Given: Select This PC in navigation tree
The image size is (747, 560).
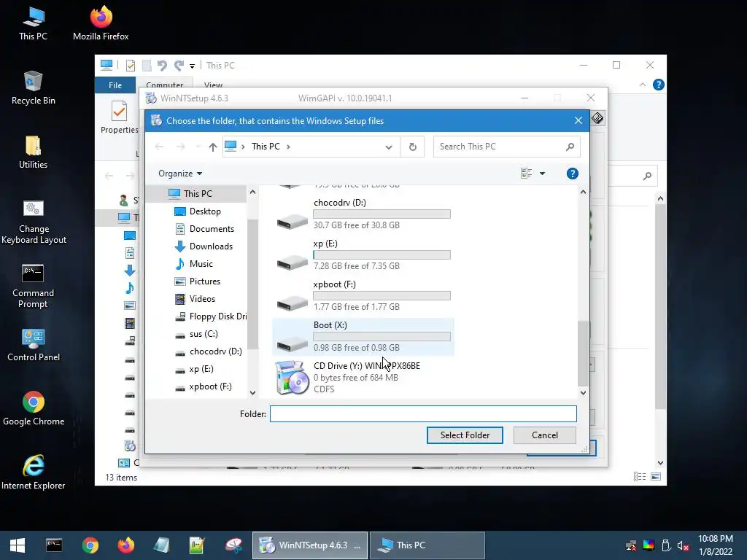Looking at the screenshot, I should [x=197, y=194].
